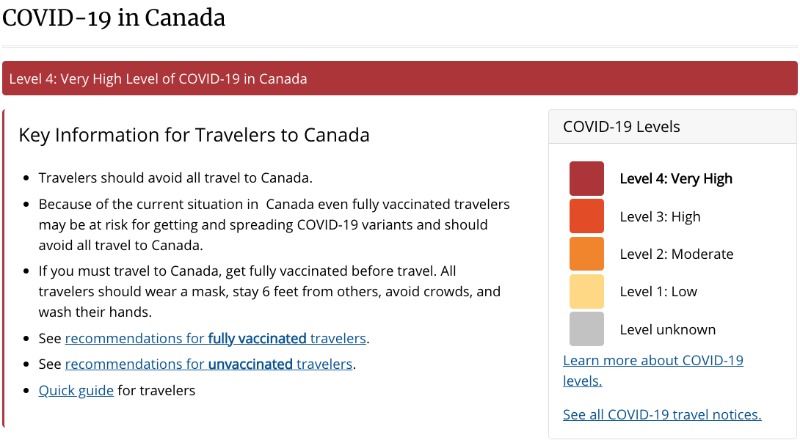Open the Quick guide link

(x=76, y=390)
